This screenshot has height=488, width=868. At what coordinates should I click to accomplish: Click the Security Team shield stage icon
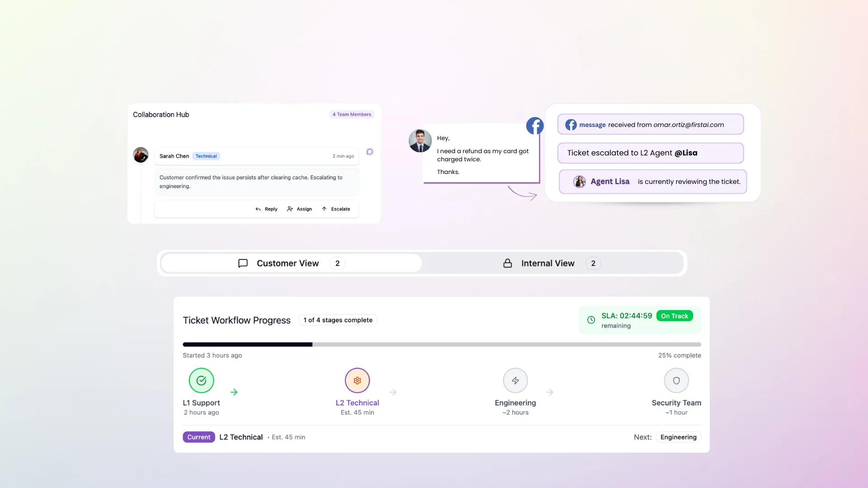click(x=676, y=380)
